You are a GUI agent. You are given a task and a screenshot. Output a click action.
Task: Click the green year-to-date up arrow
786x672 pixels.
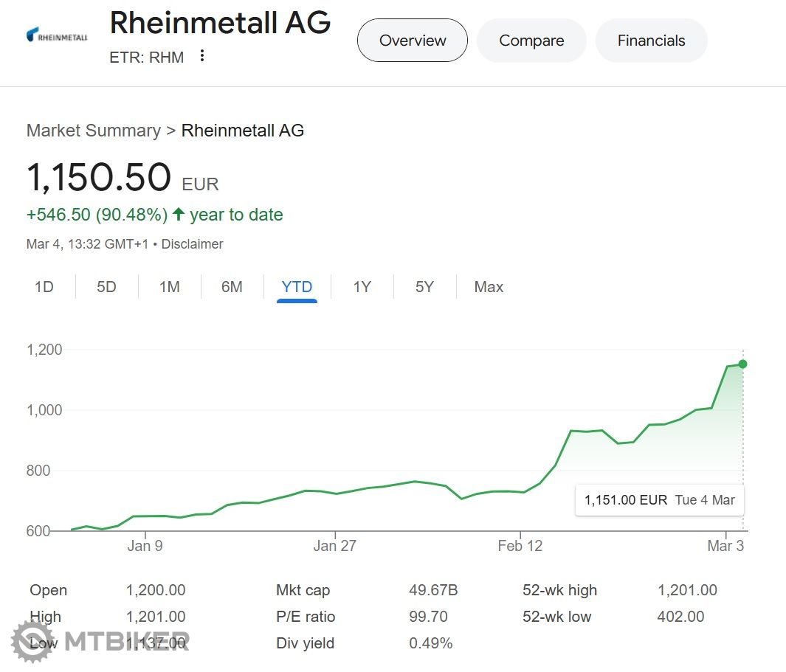click(178, 215)
